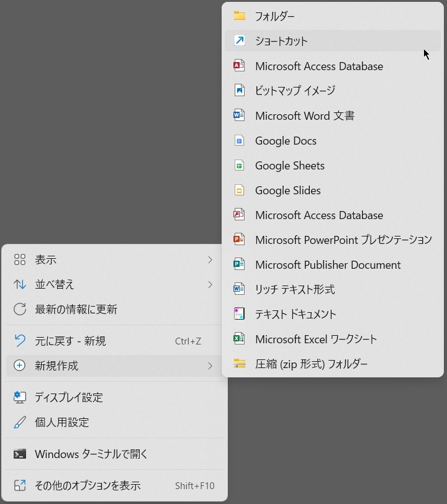Expand the 新規作成 submenu chevron
Viewport: 447px width, 504px height.
point(210,366)
